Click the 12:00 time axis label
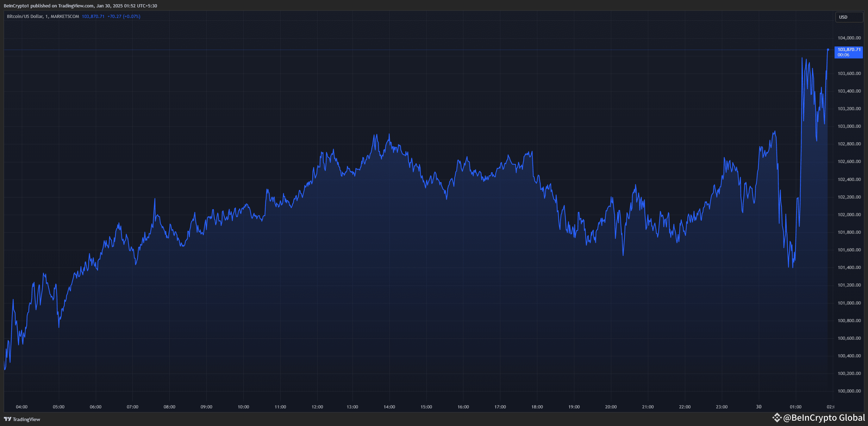The width and height of the screenshot is (868, 426). (x=317, y=407)
